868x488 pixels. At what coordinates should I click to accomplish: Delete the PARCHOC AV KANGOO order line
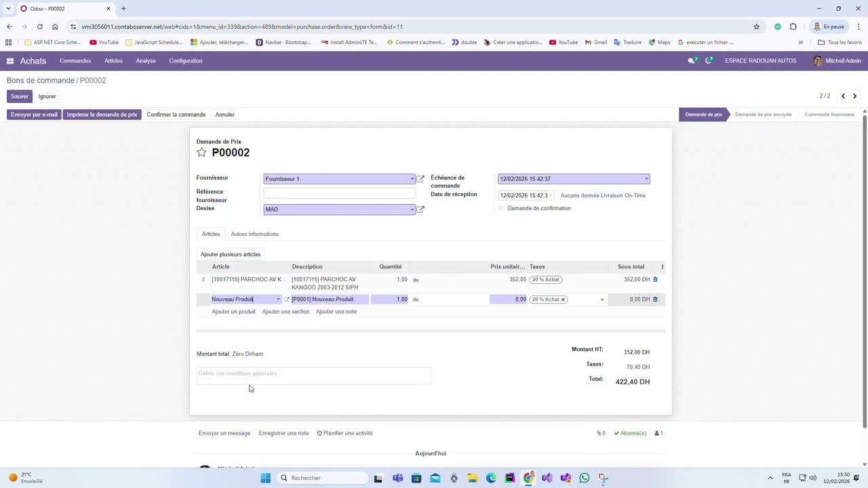(x=655, y=279)
